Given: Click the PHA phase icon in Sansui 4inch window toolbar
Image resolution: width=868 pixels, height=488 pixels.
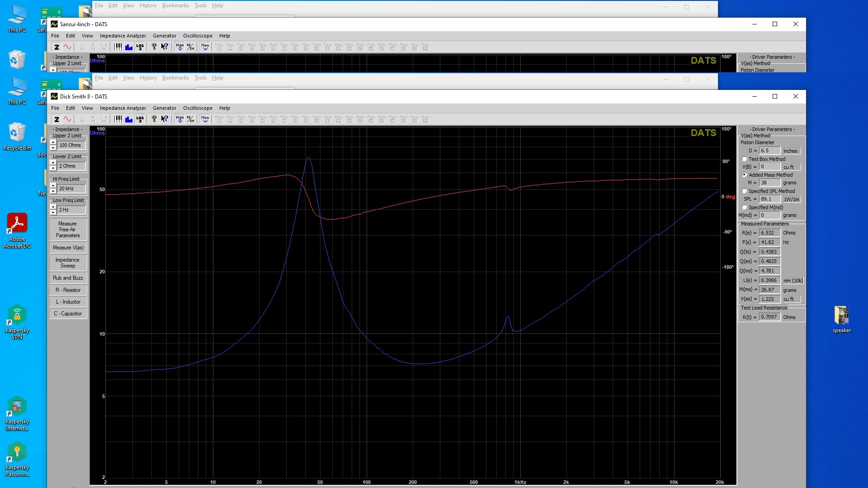Looking at the screenshot, I should pos(180,47).
